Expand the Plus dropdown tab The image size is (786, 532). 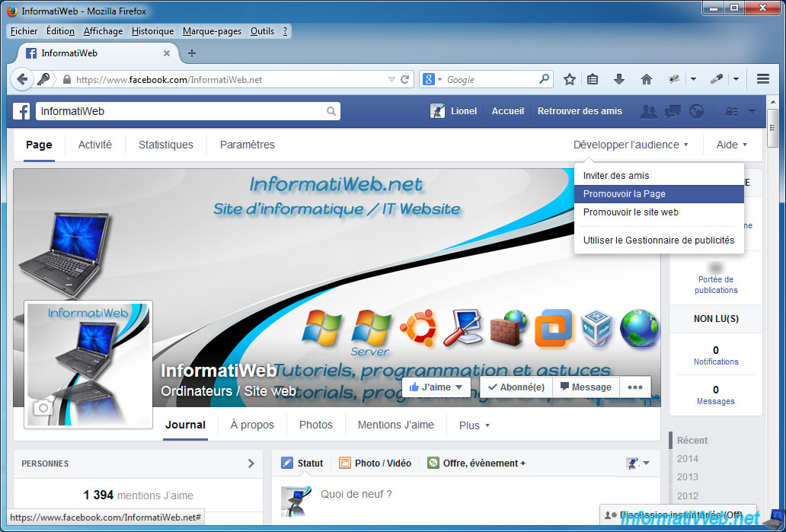click(474, 425)
